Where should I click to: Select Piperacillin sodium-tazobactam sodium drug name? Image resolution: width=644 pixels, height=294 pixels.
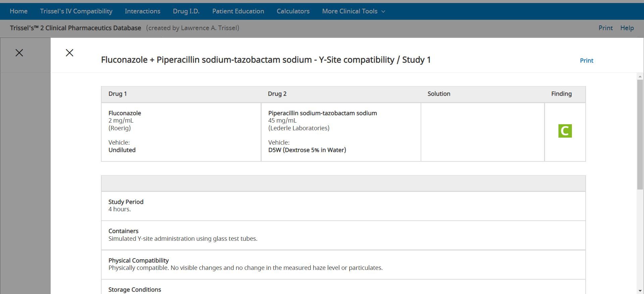[x=322, y=113]
